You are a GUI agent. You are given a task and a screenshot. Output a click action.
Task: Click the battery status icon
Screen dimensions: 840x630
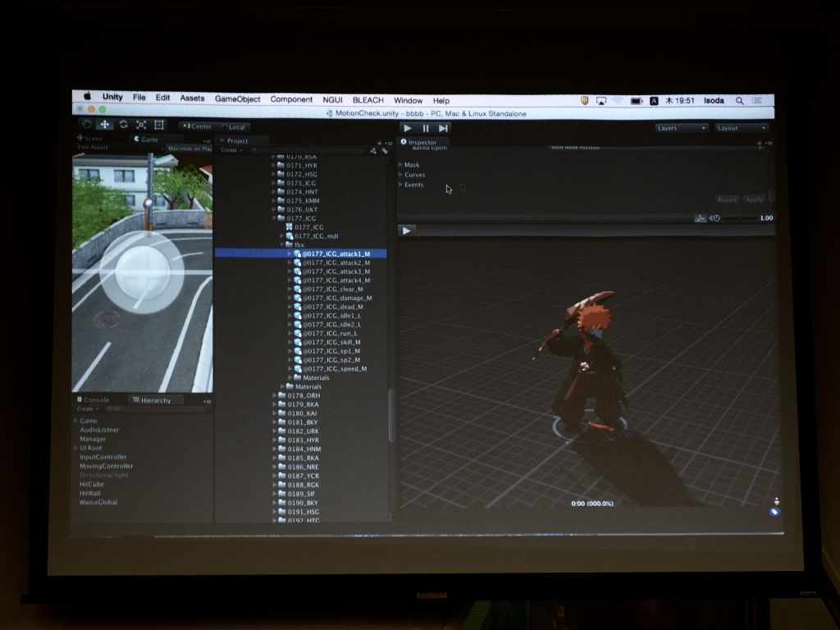pyautogui.click(x=637, y=101)
